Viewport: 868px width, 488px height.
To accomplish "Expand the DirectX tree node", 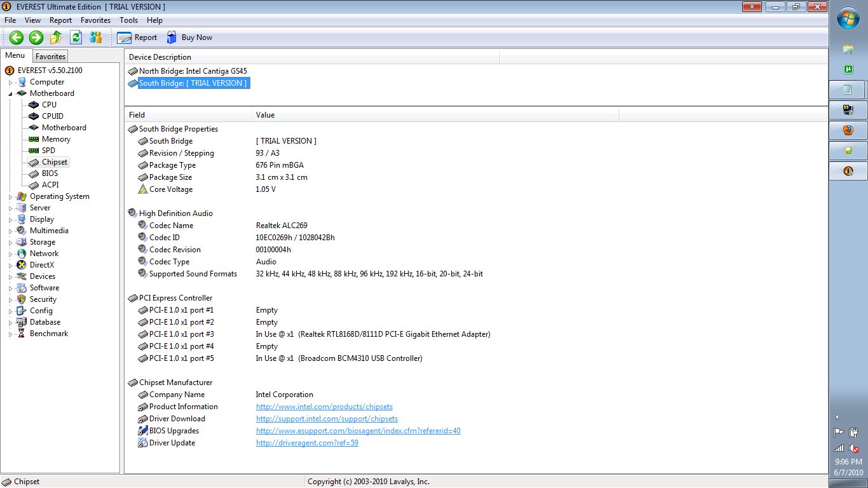I will pos(10,266).
